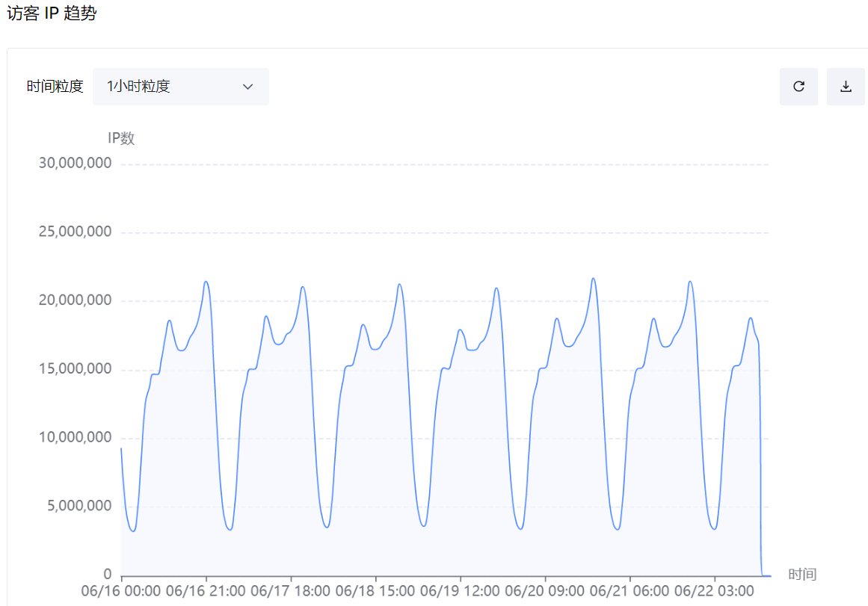Image resolution: width=868 pixels, height=606 pixels.
Task: Click the 06/19 12:00 x-axis label
Action: 460,591
